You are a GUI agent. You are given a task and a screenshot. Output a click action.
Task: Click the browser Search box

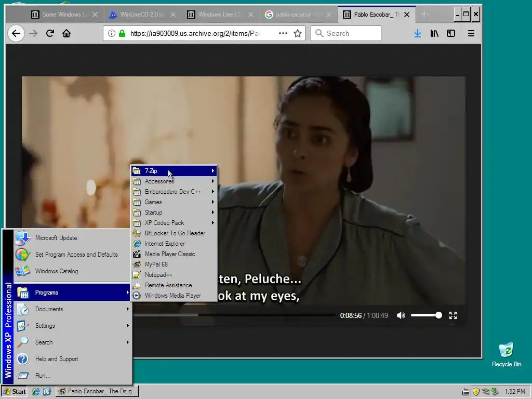(345, 33)
